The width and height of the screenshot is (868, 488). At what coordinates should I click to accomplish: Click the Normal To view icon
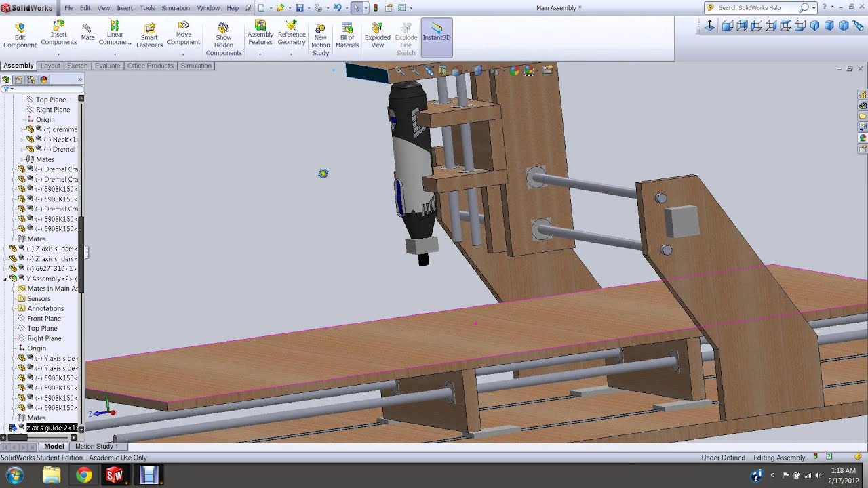click(709, 25)
